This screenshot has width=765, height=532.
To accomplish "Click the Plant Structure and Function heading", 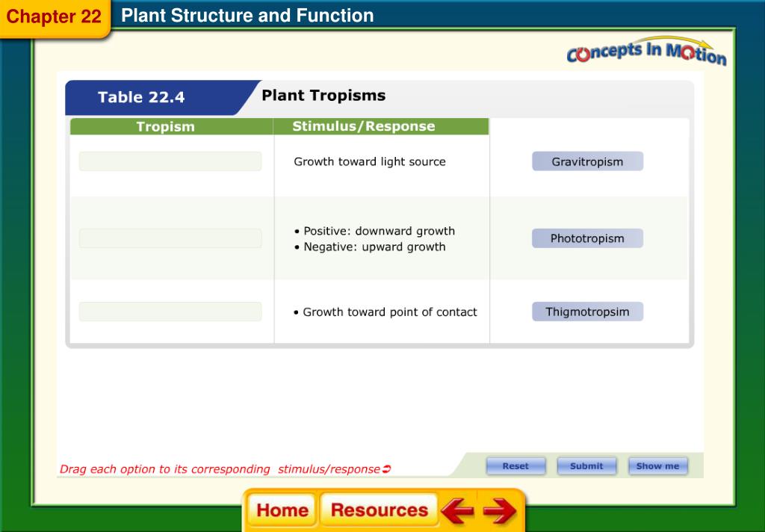I will coord(247,16).
